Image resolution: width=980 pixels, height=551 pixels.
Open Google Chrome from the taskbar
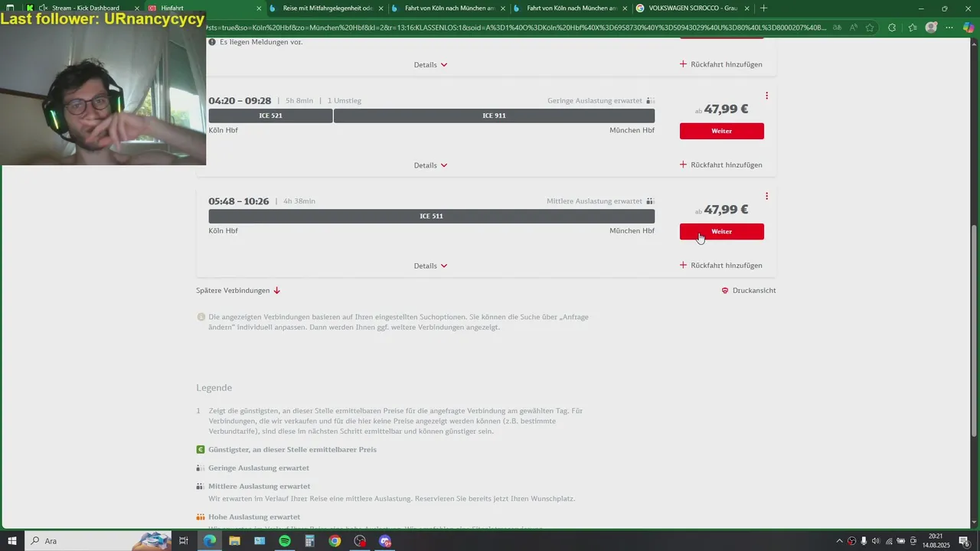[x=335, y=541]
